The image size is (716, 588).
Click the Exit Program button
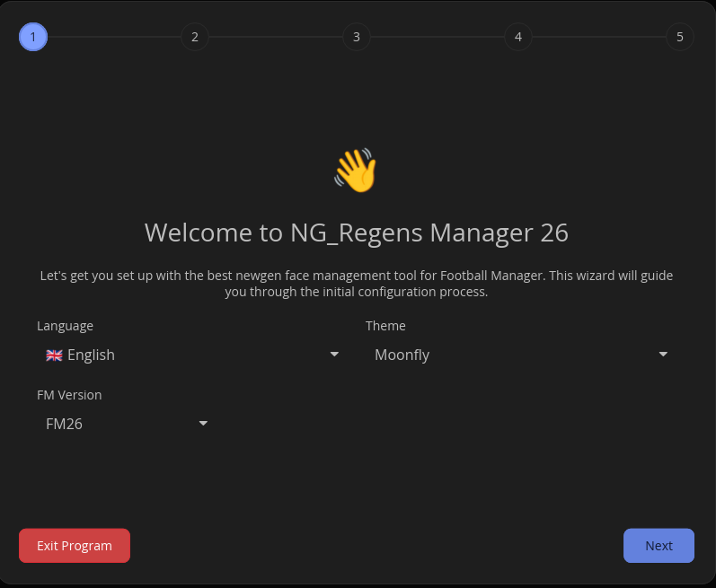tap(75, 546)
